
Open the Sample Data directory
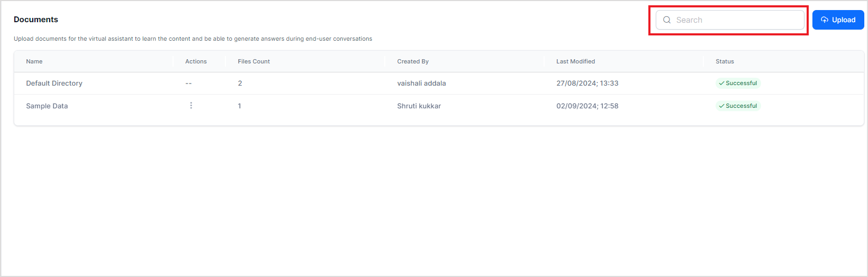(x=47, y=106)
